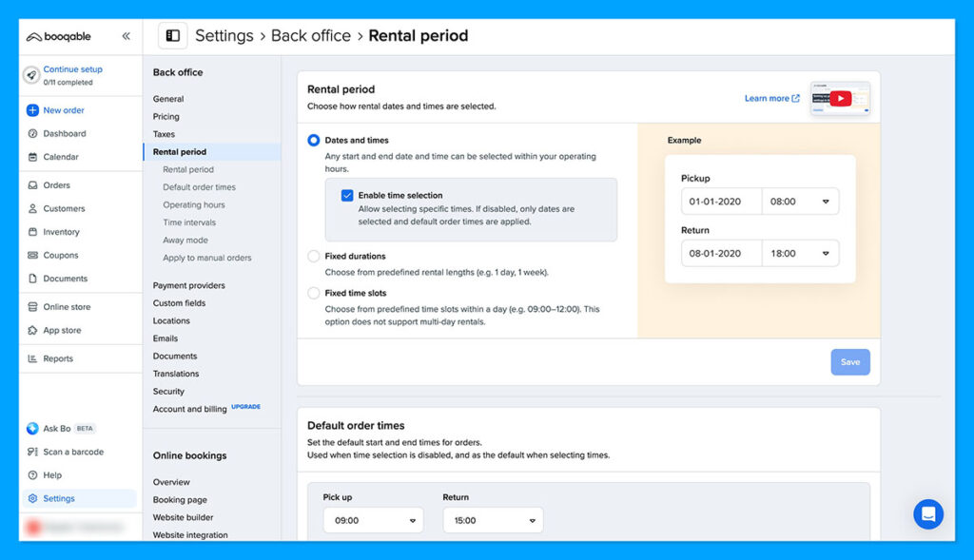Select the Fixed durations radio option
The image size is (974, 560).
point(314,256)
